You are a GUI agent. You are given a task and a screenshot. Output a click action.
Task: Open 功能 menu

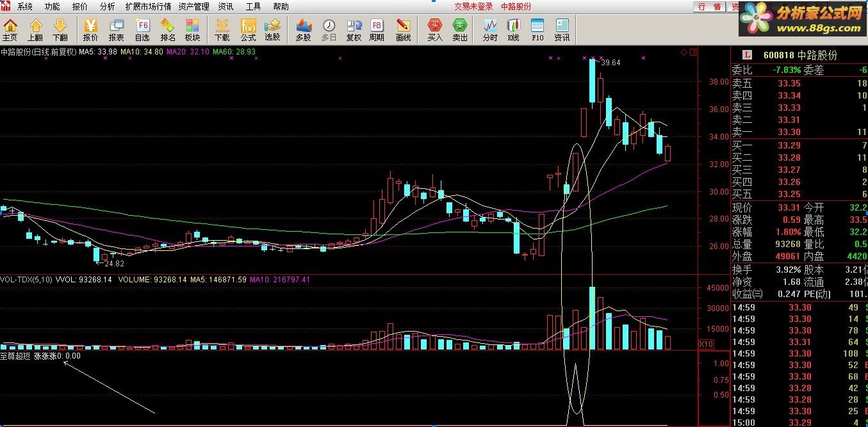pyautogui.click(x=53, y=6)
